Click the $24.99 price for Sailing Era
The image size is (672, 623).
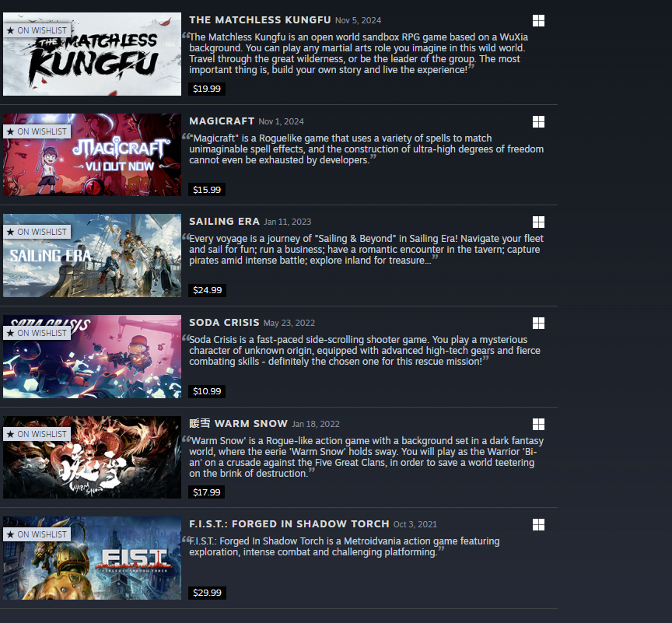click(x=207, y=290)
